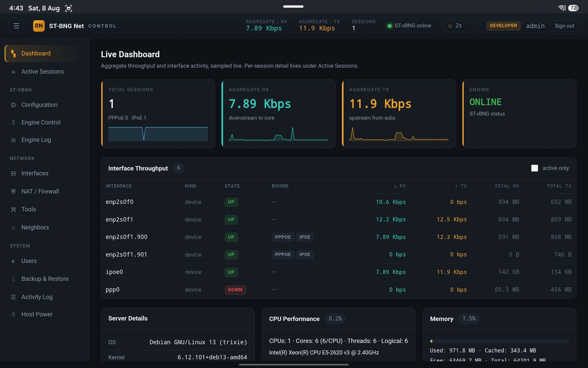Click the STATE column header
Screen dimensions: 588x368
pyautogui.click(x=232, y=186)
